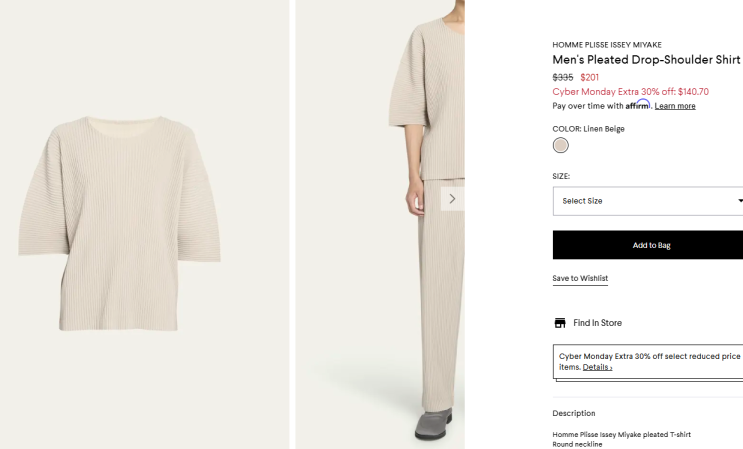Screen dimensions: 743x449
Task: Open the flat-lay shirt product image
Action: click(x=120, y=225)
